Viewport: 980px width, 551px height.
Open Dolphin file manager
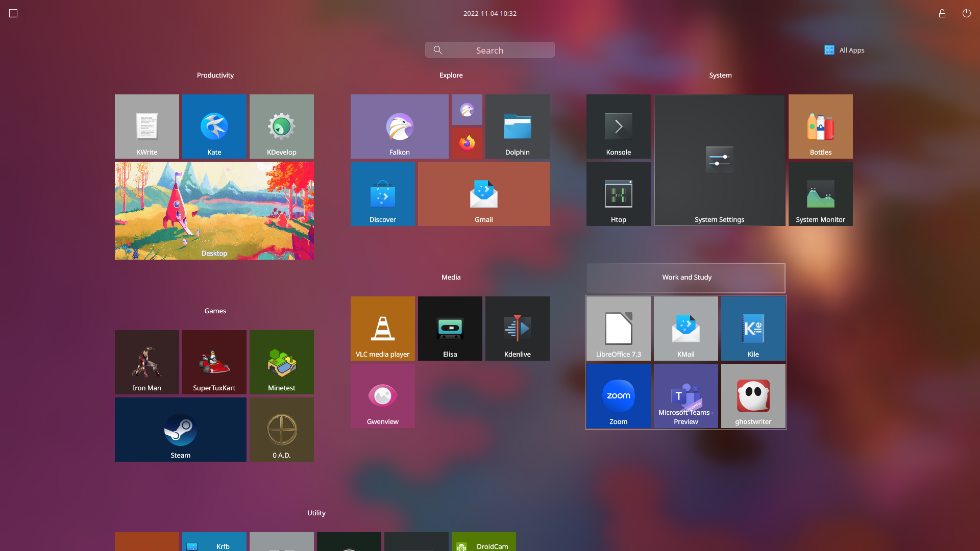(x=518, y=127)
